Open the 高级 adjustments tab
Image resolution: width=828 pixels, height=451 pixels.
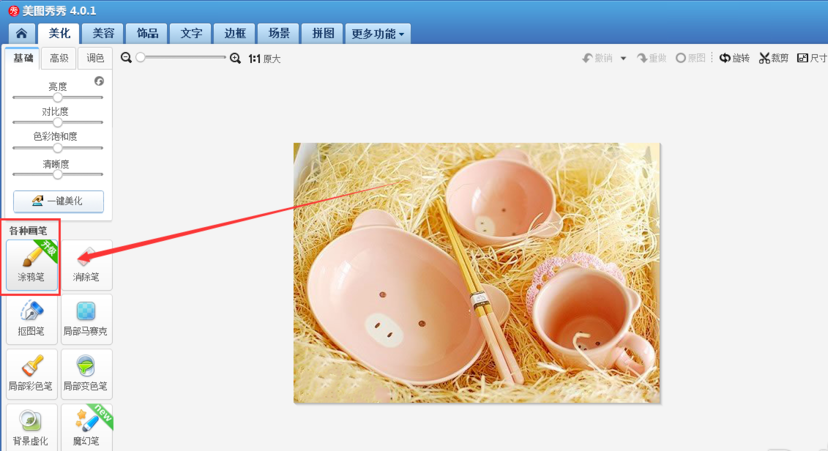[x=59, y=58]
